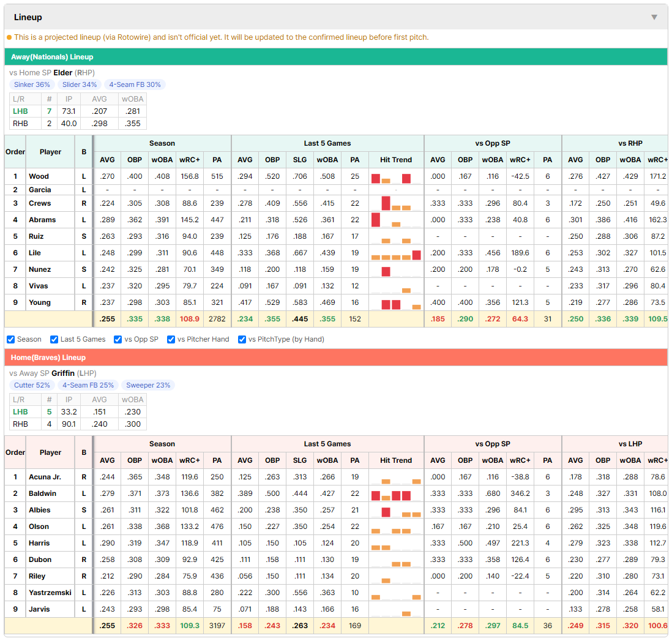Viewport: 672px width, 641px height.
Task: Click the Sweeper 23% pitch tag
Action: (148, 385)
